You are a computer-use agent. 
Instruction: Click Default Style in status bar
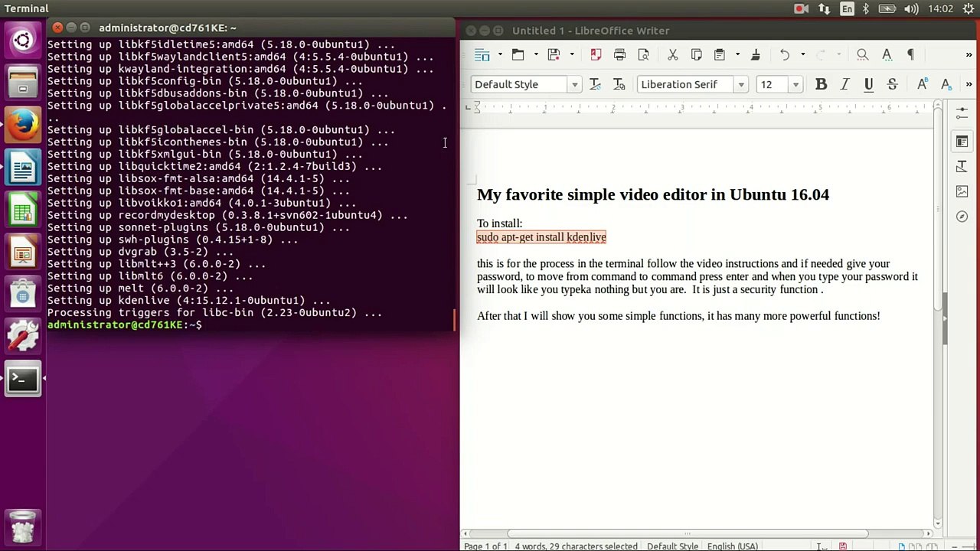pos(672,546)
